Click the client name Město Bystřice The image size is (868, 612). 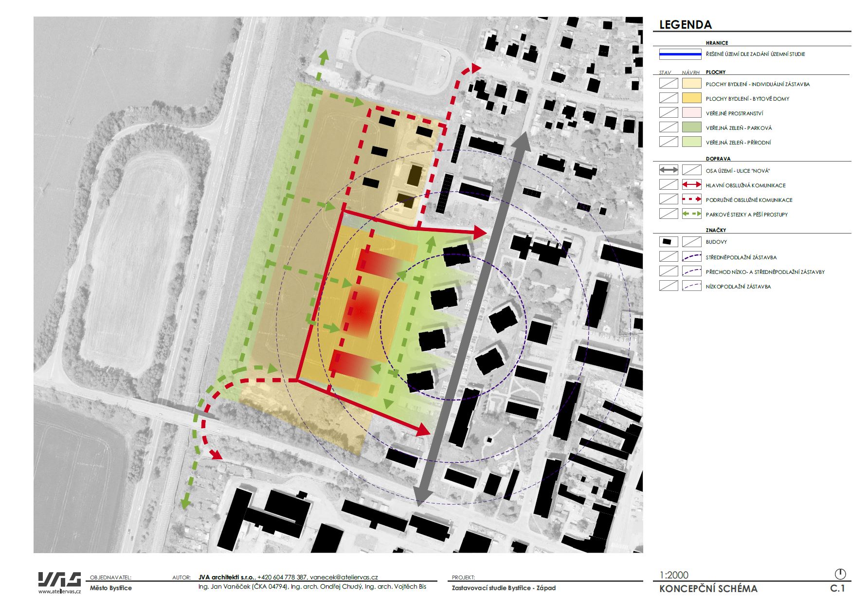(x=111, y=588)
